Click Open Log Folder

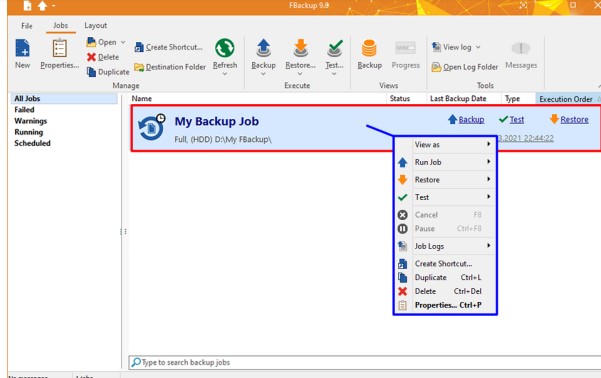tap(465, 67)
